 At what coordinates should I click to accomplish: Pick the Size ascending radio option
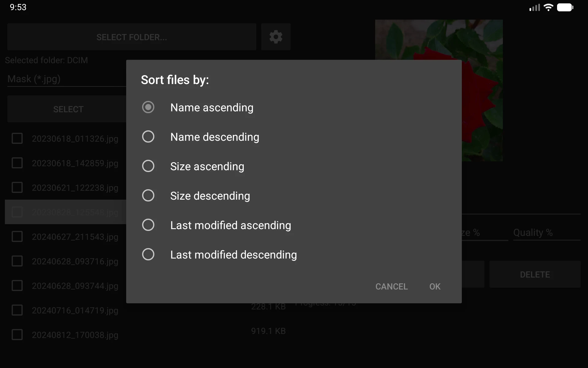[x=148, y=166]
